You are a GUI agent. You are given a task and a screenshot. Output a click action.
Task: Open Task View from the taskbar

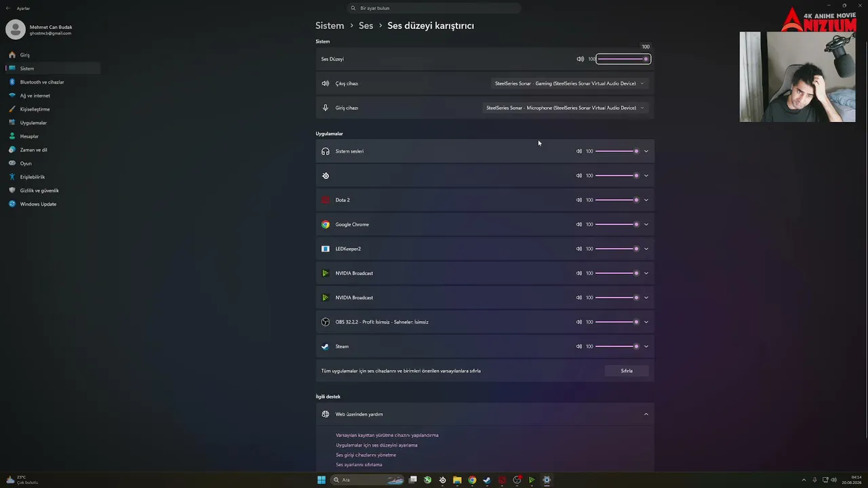(x=412, y=480)
